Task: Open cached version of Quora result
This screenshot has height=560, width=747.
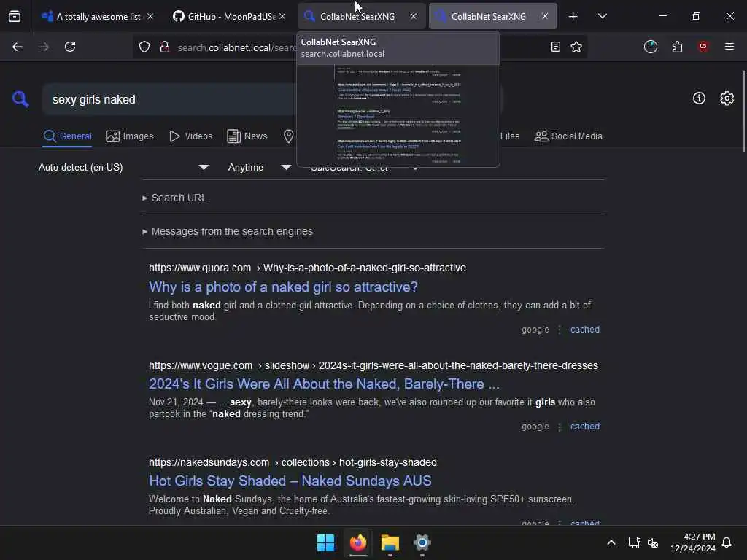Action: (585, 330)
